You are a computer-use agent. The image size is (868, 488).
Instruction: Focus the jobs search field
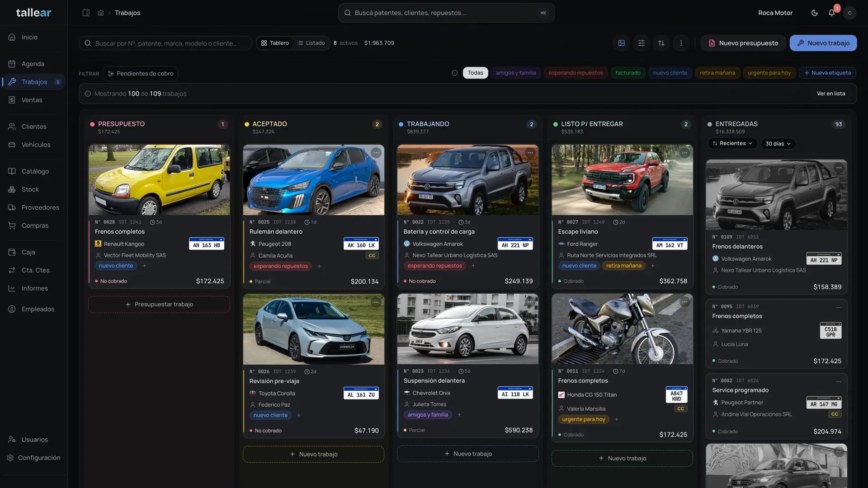pos(165,43)
